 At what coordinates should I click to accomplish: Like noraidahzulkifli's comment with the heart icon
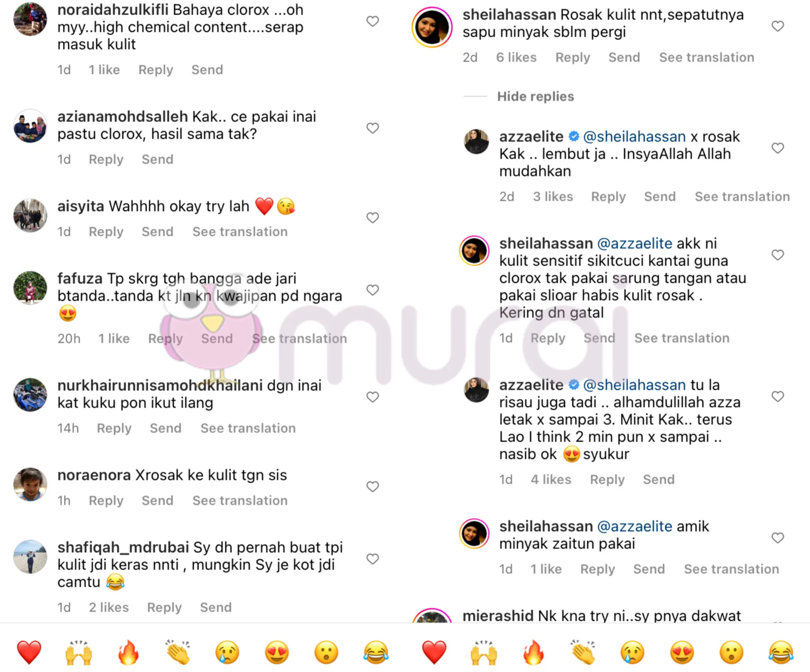(373, 21)
